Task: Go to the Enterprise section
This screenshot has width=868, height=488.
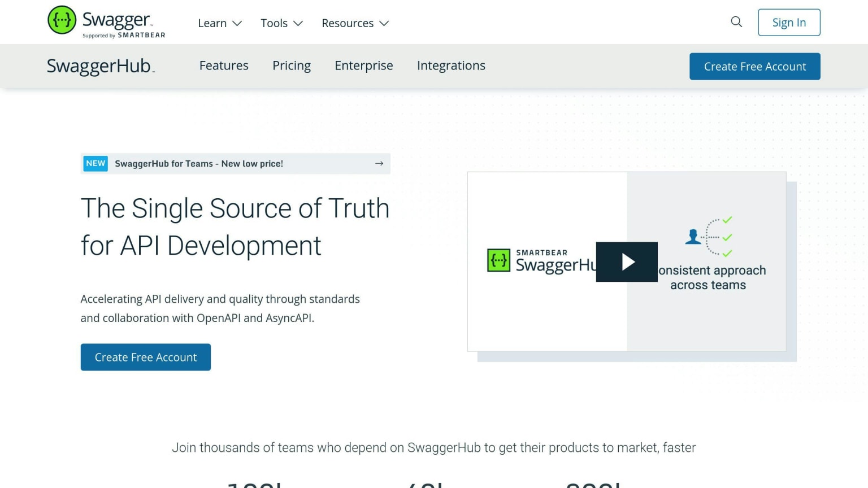Action: point(364,66)
